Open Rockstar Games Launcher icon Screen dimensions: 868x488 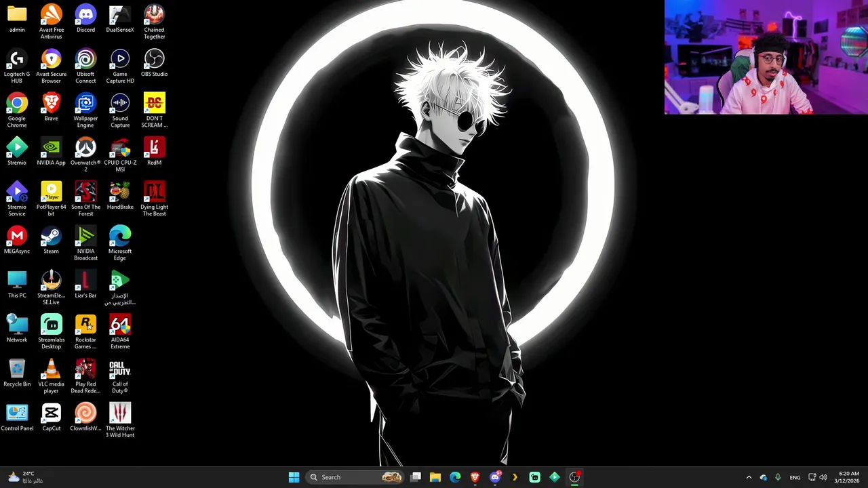85,331
